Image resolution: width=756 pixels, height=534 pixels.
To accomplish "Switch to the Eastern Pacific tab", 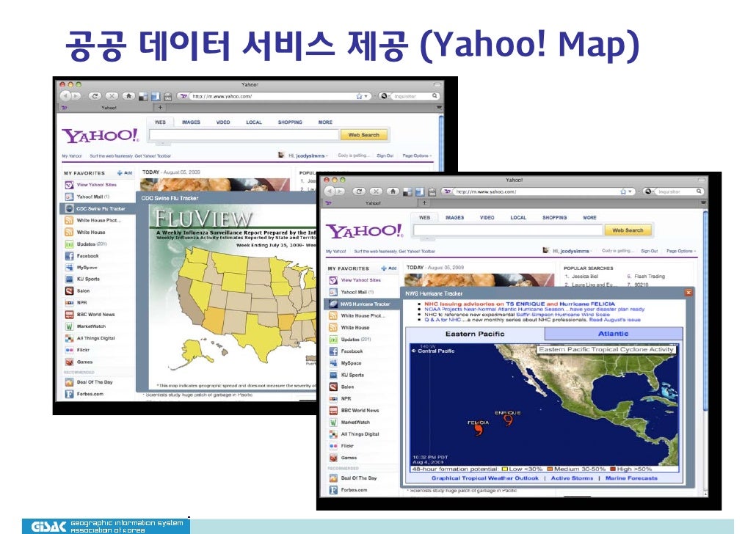I will [x=475, y=334].
